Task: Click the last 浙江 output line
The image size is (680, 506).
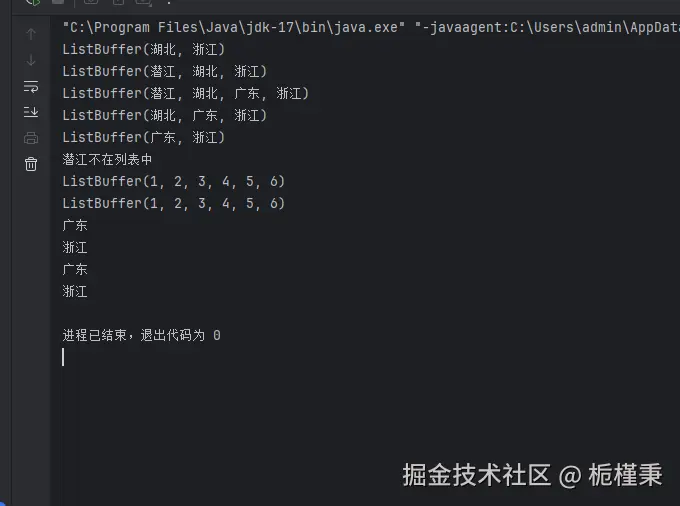Action: [x=75, y=291]
